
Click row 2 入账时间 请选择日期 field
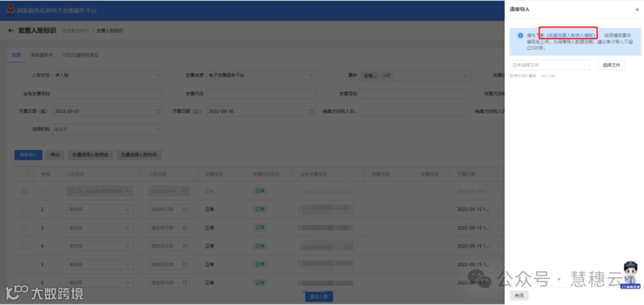click(169, 209)
